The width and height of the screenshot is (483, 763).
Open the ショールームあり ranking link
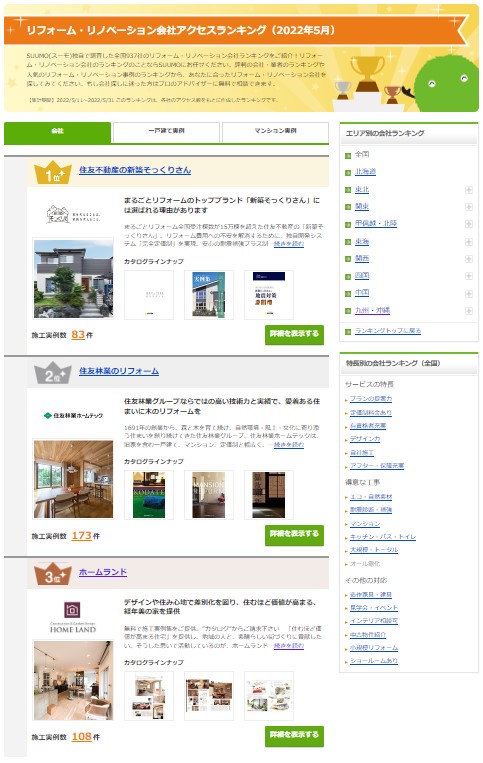(x=374, y=661)
